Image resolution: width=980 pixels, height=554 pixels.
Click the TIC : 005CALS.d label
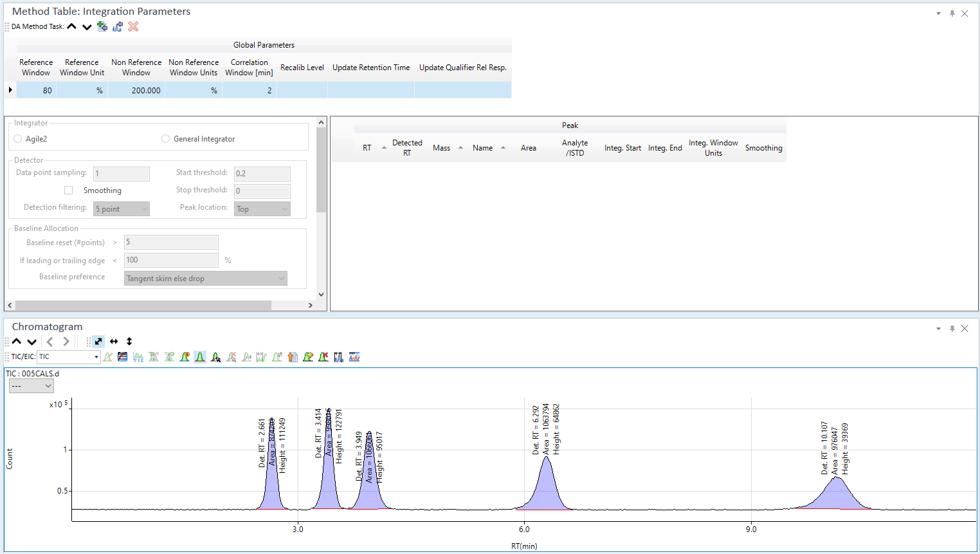[32, 374]
